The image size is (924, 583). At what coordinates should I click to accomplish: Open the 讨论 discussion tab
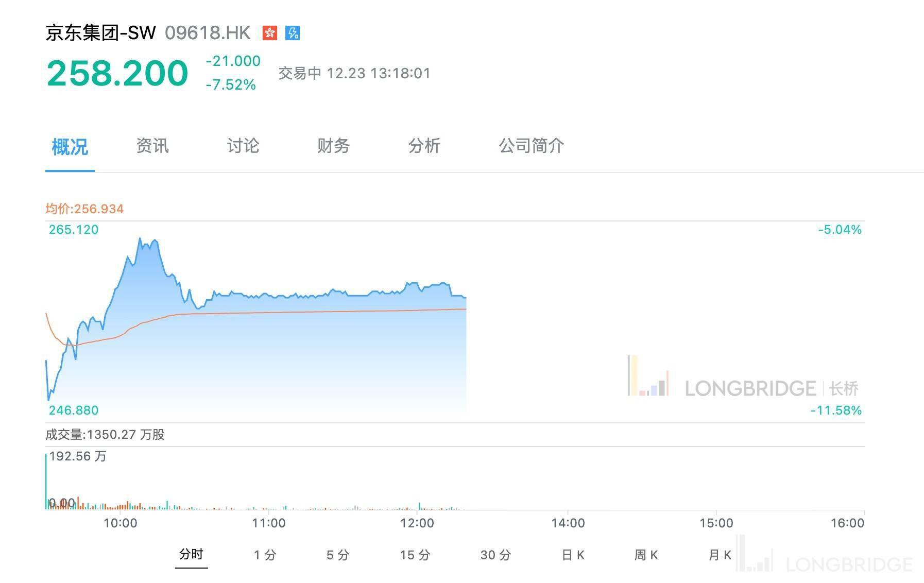tap(243, 146)
